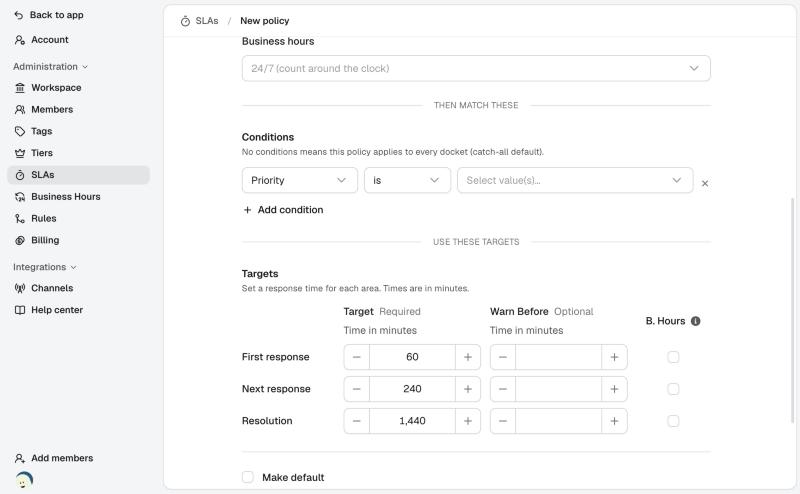Check B. Hours box for Resolution

[673, 421]
